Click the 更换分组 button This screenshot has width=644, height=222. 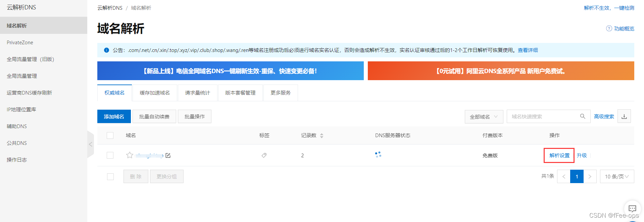(x=166, y=176)
